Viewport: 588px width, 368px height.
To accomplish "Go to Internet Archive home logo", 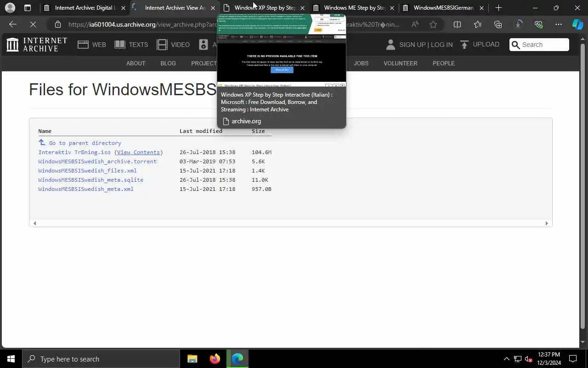I will tap(37, 45).
